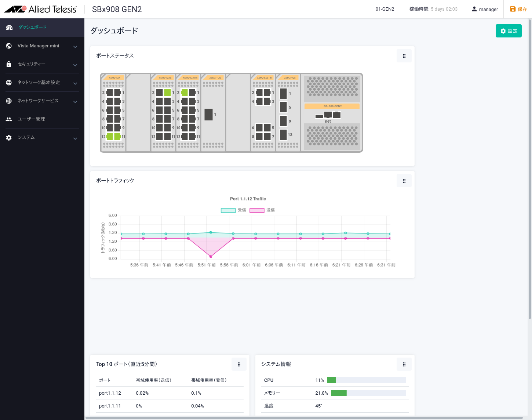Expand the システム menu chevron
The width and height of the screenshot is (532, 420).
[75, 138]
